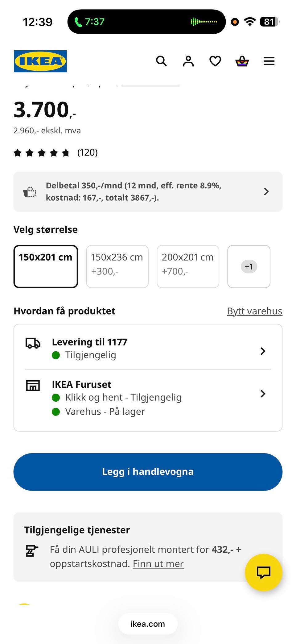
Task: Tap the star rating (120) reviews
Action: [55, 153]
